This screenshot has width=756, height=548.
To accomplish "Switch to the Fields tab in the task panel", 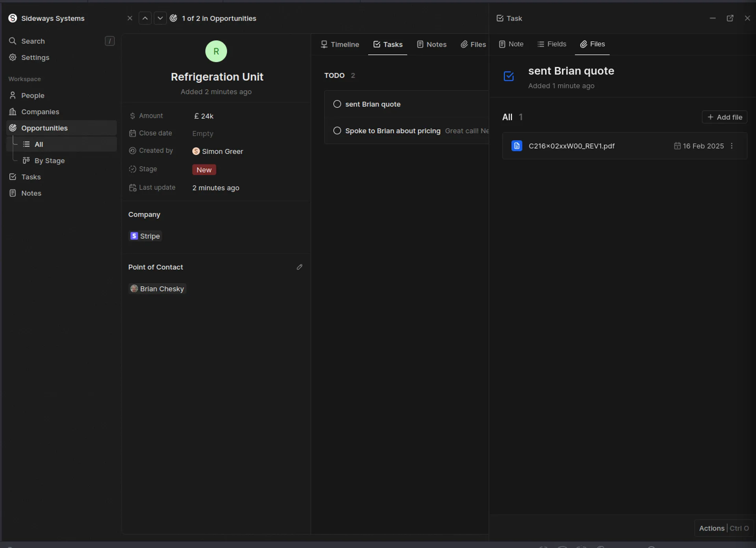I will point(552,44).
